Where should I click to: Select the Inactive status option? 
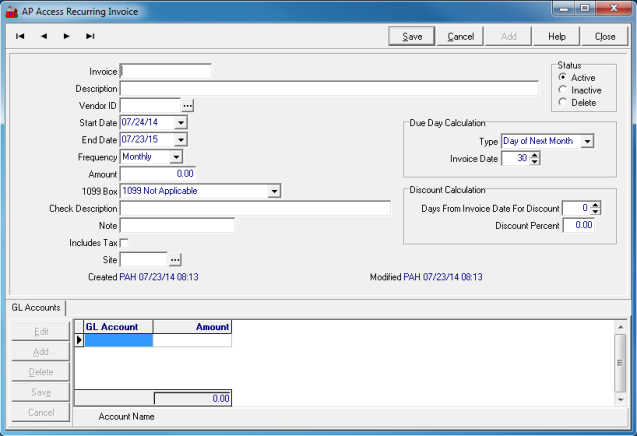(563, 90)
